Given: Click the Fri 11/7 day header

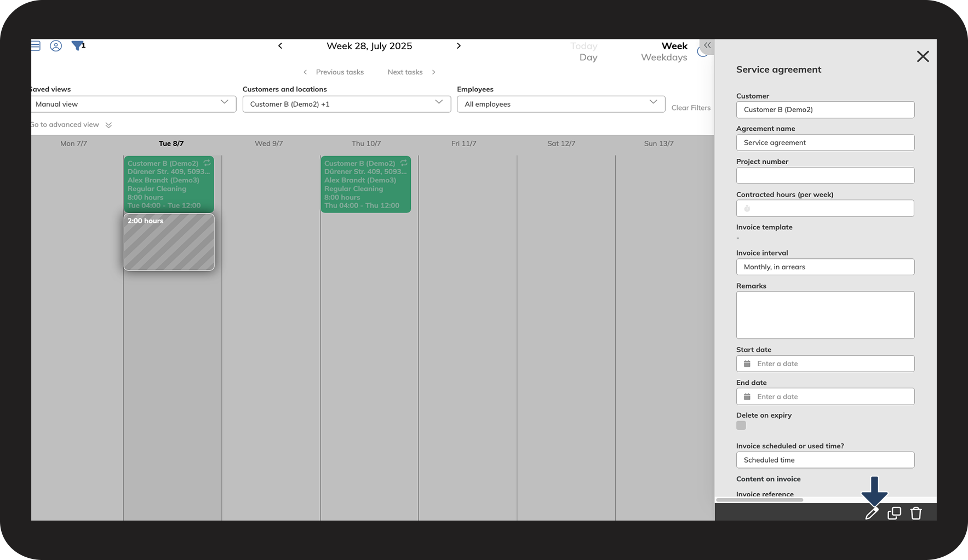Looking at the screenshot, I should tap(463, 143).
